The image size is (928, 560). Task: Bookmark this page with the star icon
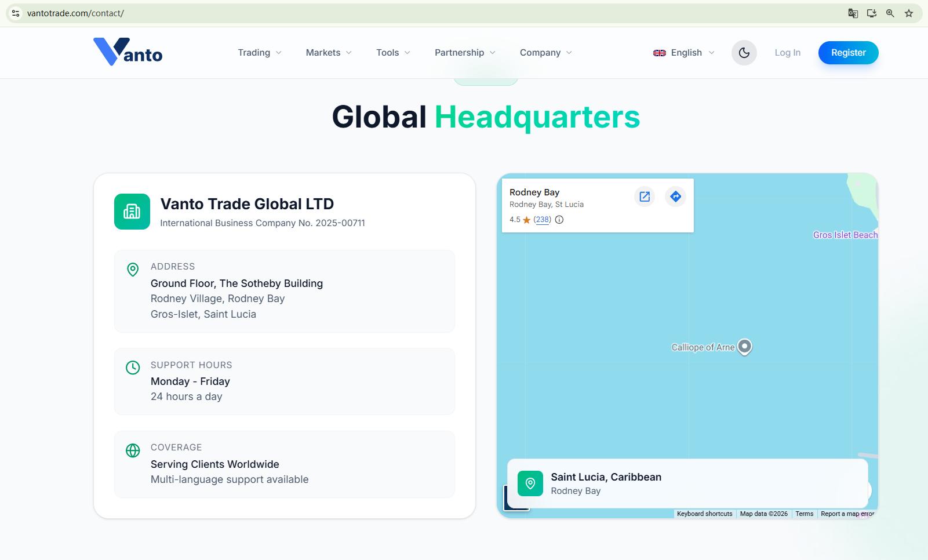(909, 13)
